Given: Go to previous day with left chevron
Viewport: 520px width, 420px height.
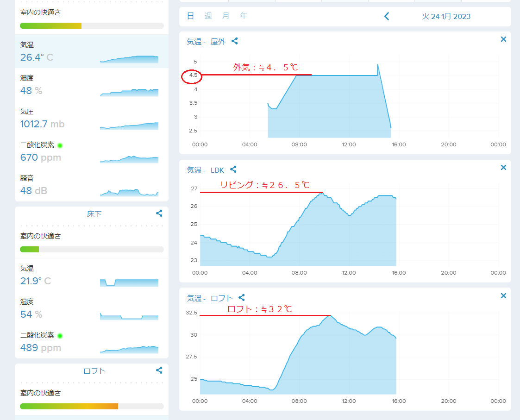Looking at the screenshot, I should [x=387, y=17].
